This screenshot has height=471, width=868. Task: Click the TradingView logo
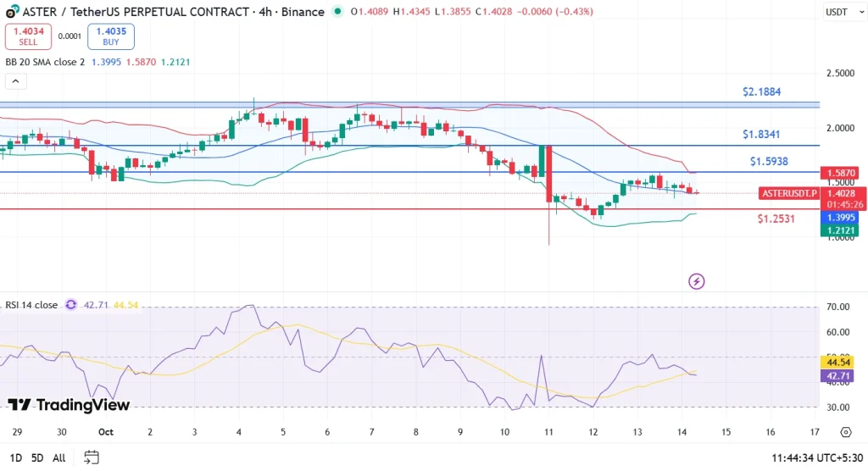click(x=69, y=405)
